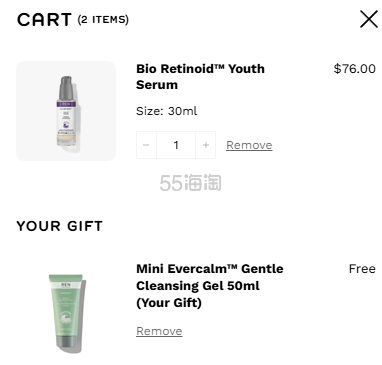This screenshot has width=382, height=365.
Task: Click the word Serum under product title
Action: pos(157,85)
